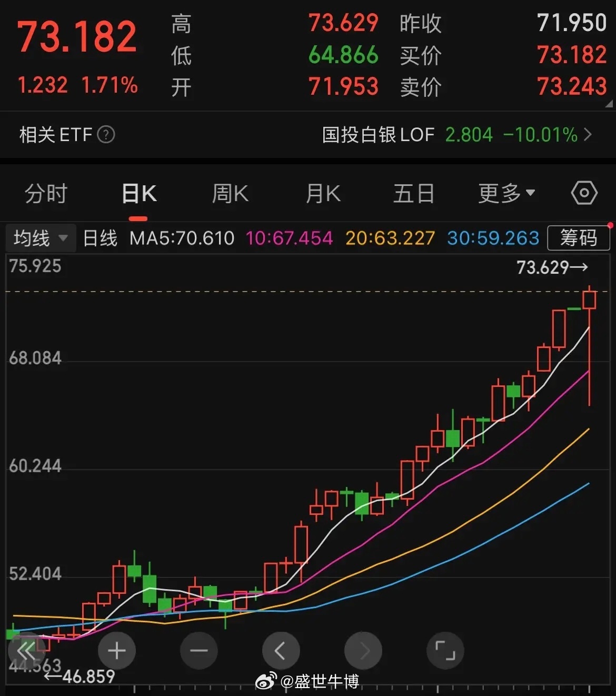Open fullscreen chart view with the expand icon
This screenshot has height=696, width=616.
click(x=445, y=651)
